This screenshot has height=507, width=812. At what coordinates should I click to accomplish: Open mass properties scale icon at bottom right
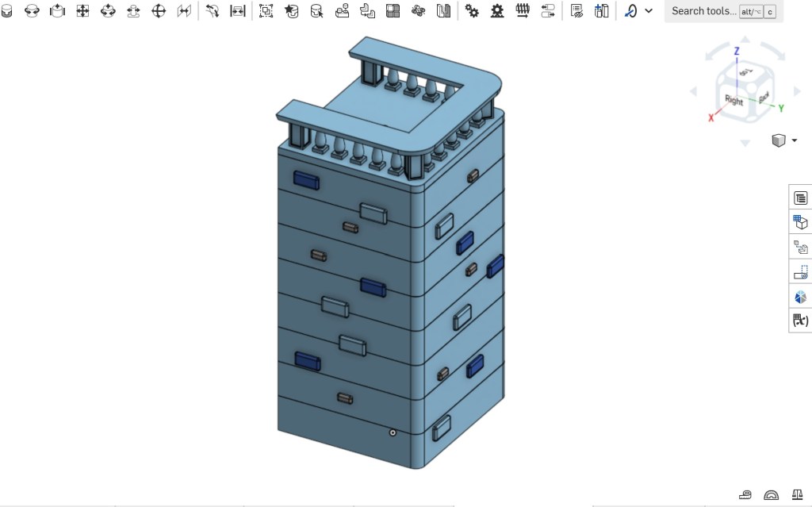click(797, 495)
